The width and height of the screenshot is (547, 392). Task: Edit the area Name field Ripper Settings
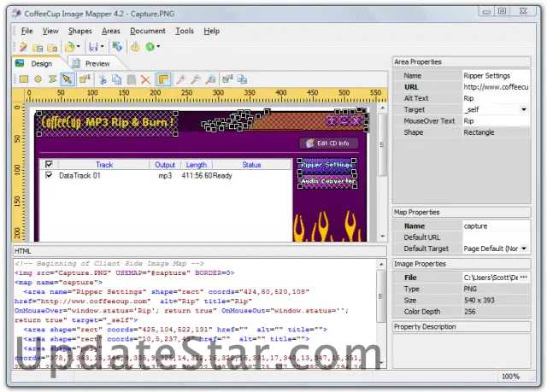click(496, 76)
